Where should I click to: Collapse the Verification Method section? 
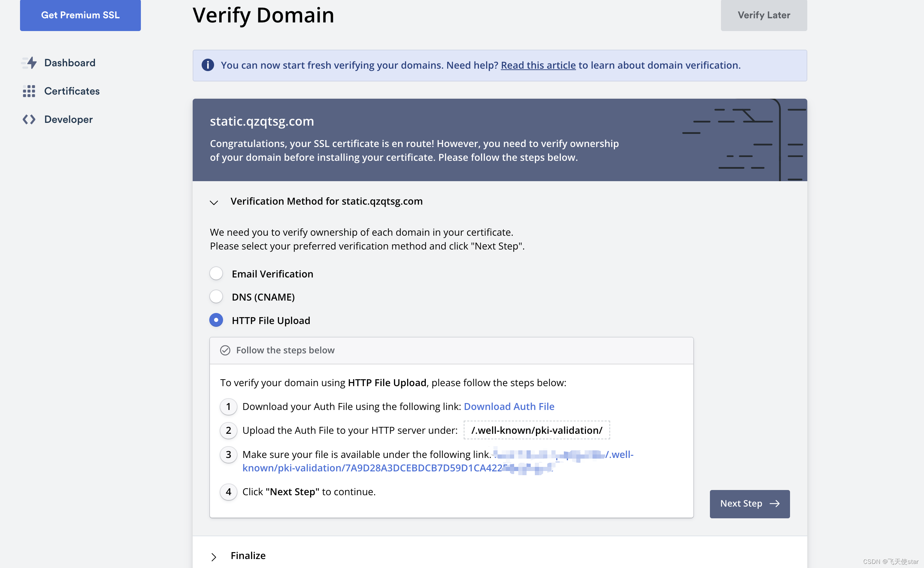(214, 202)
